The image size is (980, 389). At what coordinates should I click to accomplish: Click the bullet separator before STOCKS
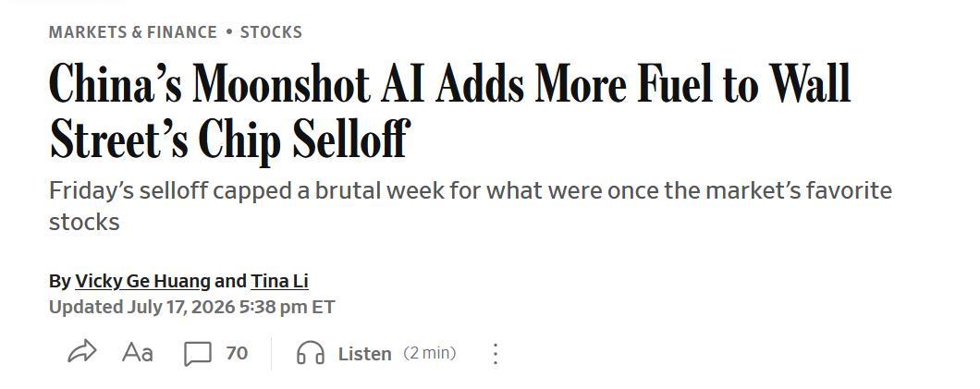[228, 31]
